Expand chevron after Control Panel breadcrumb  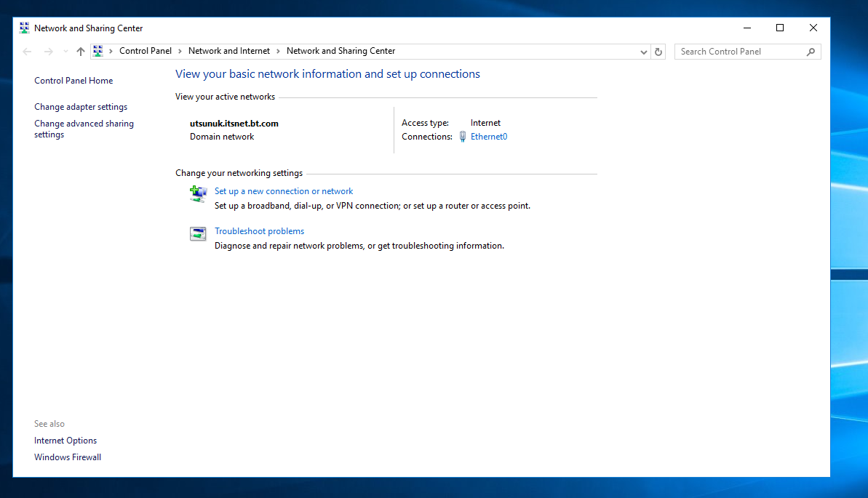[180, 51]
